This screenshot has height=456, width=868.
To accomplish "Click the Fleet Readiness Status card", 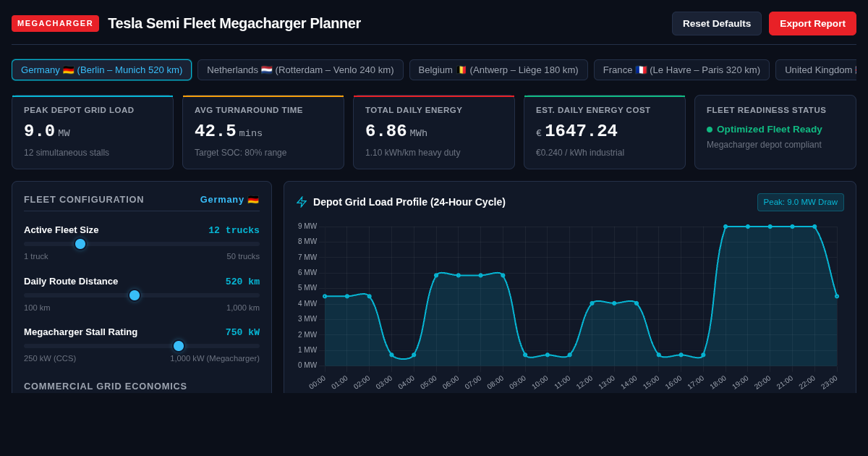I will pos(775,132).
